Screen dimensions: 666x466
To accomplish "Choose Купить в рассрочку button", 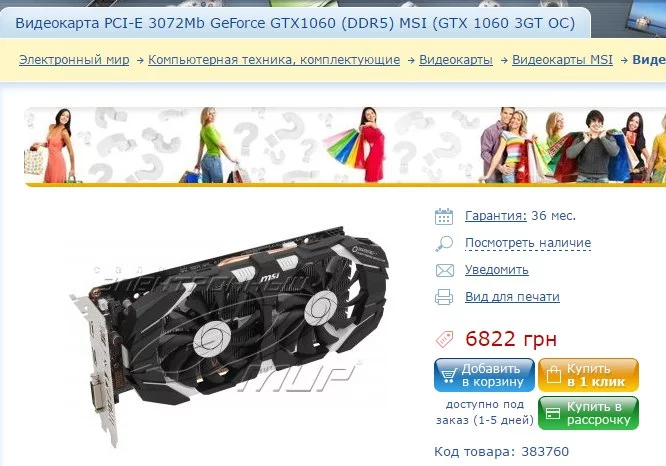I will (588, 413).
